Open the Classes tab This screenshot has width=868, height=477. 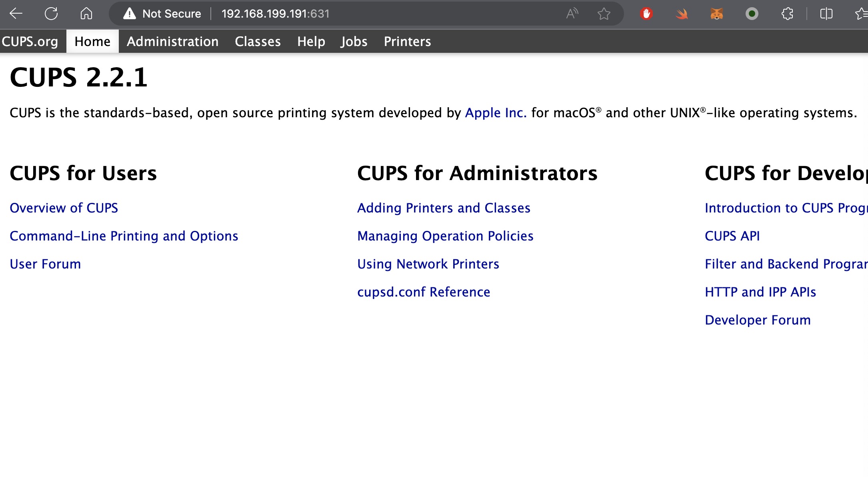pyautogui.click(x=258, y=41)
